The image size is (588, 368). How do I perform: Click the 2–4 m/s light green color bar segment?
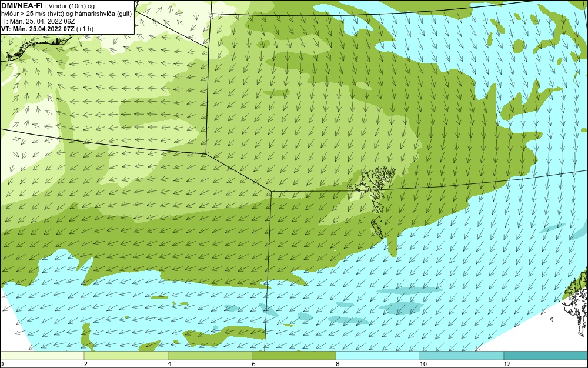[126, 356]
